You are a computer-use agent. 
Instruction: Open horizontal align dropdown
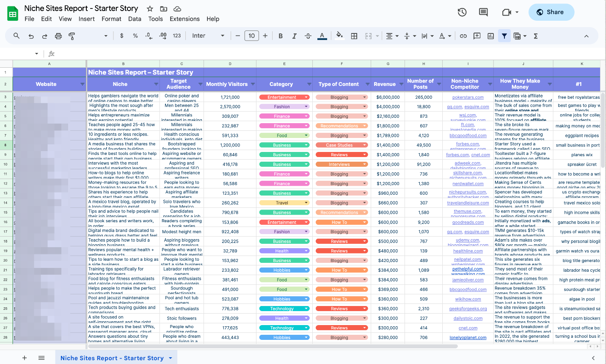(x=392, y=36)
